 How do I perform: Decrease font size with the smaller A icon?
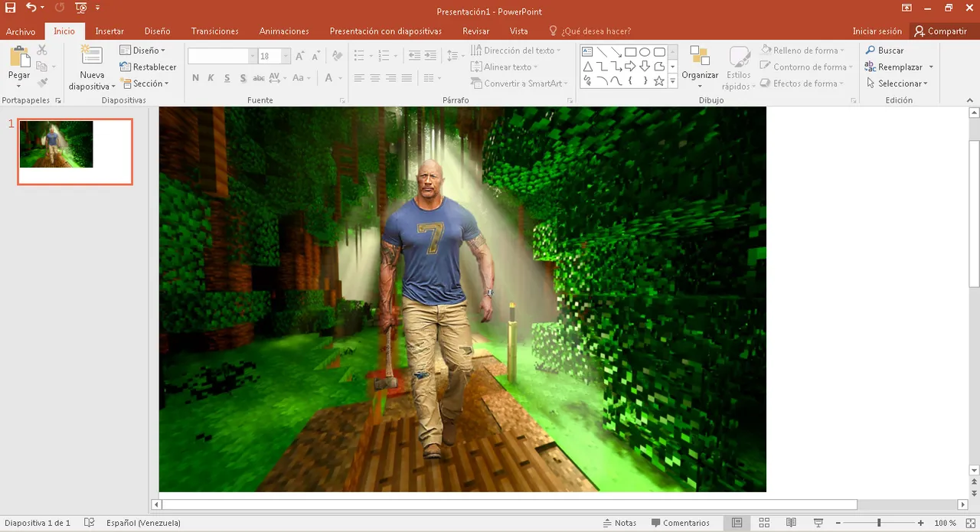tap(316, 56)
